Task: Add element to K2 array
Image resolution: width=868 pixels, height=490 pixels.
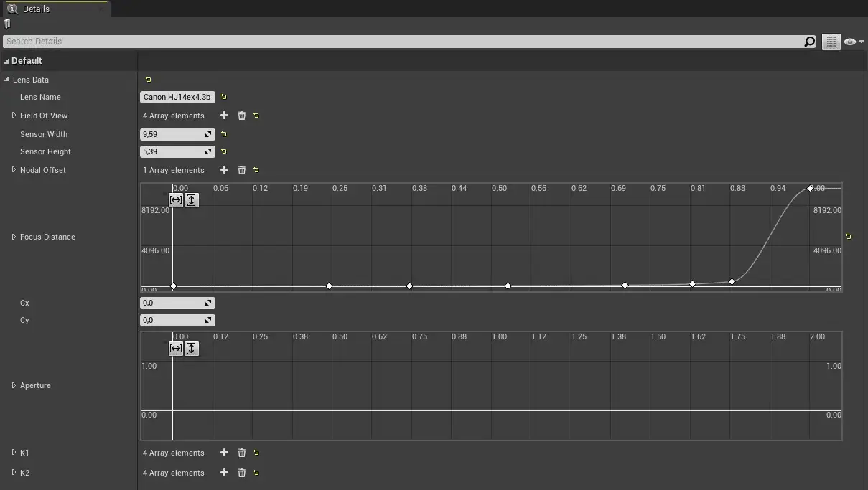Action: coord(224,473)
